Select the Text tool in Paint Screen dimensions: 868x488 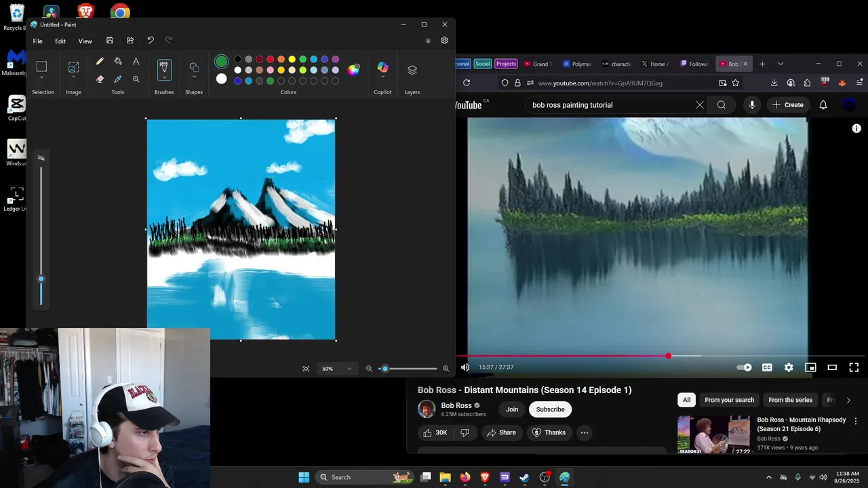point(136,61)
